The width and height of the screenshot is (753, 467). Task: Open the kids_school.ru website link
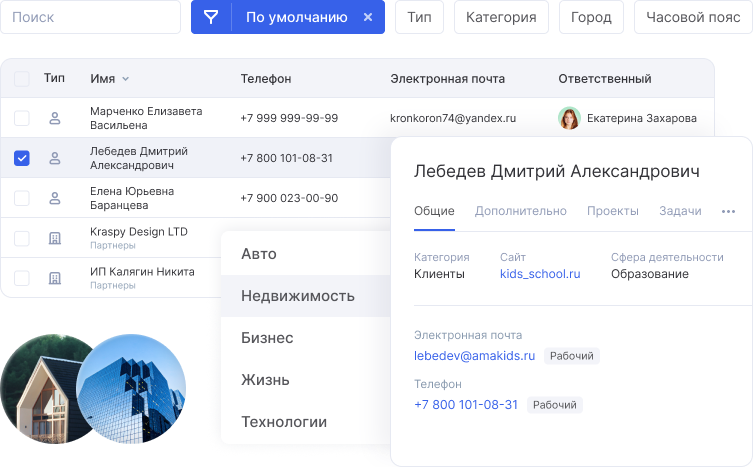coord(540,274)
